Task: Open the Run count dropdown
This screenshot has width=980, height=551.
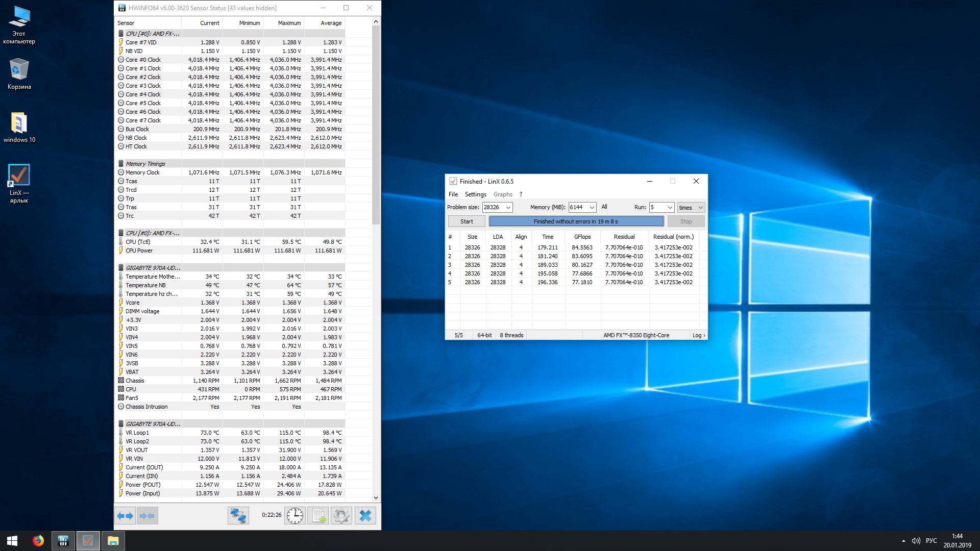Action: coord(670,208)
